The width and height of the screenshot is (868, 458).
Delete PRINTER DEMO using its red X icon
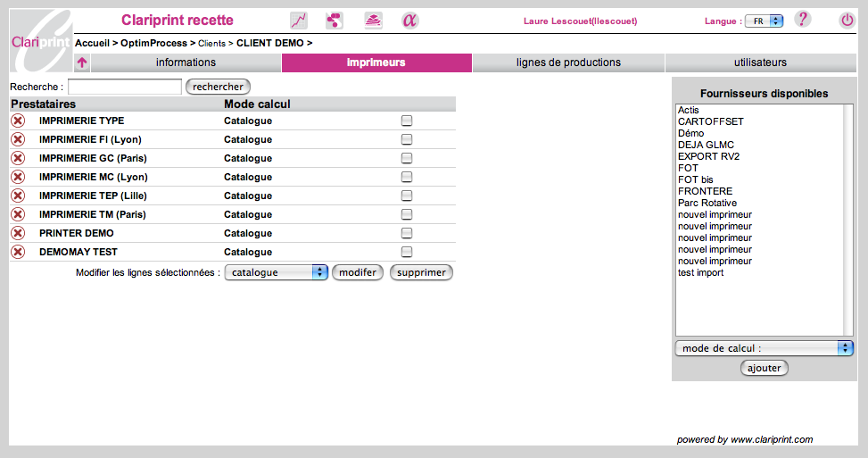click(18, 233)
